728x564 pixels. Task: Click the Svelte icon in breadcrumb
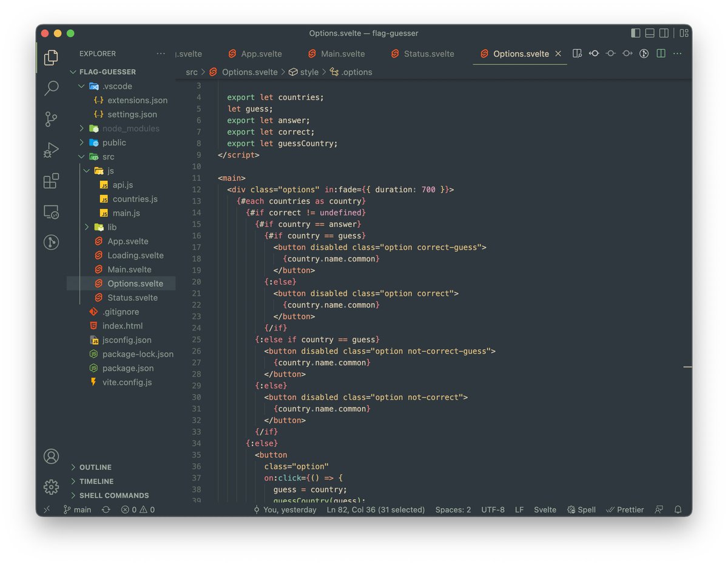(213, 72)
